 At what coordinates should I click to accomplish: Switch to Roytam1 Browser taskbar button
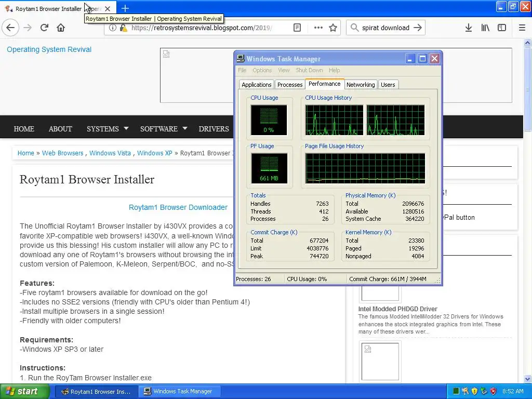(96, 392)
